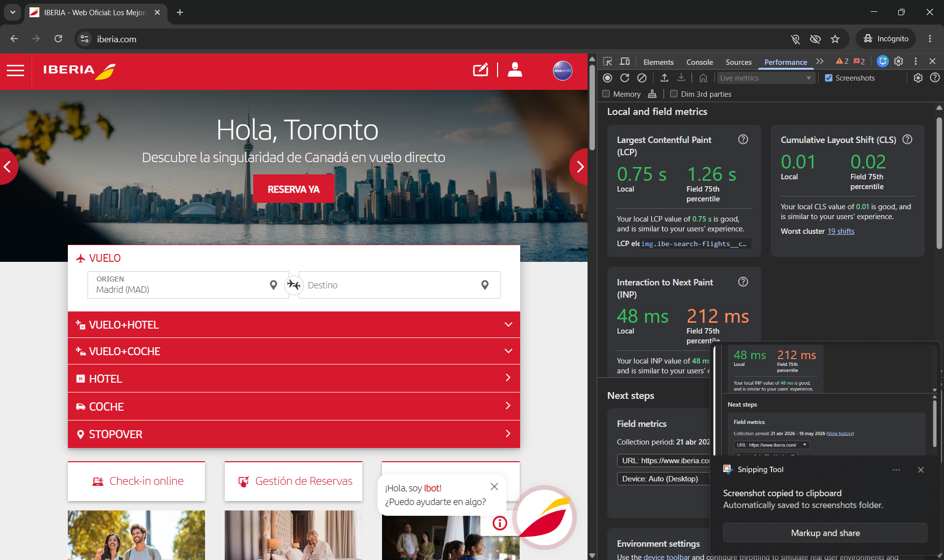The height and width of the screenshot is (560, 944).
Task: Open INP help info icon
Action: click(x=743, y=282)
